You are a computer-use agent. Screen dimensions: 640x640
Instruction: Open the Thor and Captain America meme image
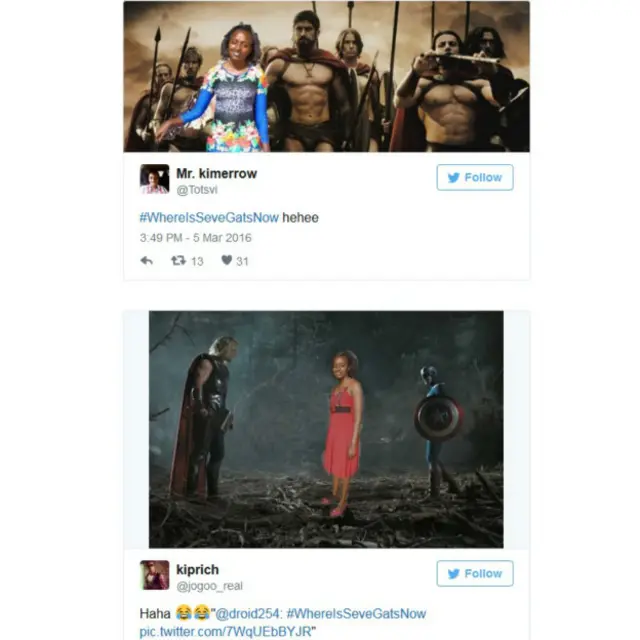point(326,429)
